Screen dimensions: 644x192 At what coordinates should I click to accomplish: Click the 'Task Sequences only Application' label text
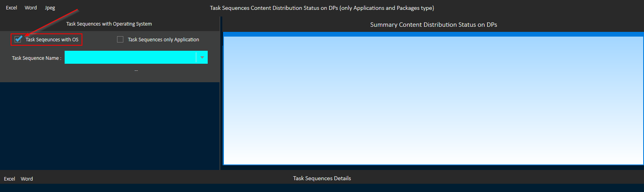(x=163, y=40)
